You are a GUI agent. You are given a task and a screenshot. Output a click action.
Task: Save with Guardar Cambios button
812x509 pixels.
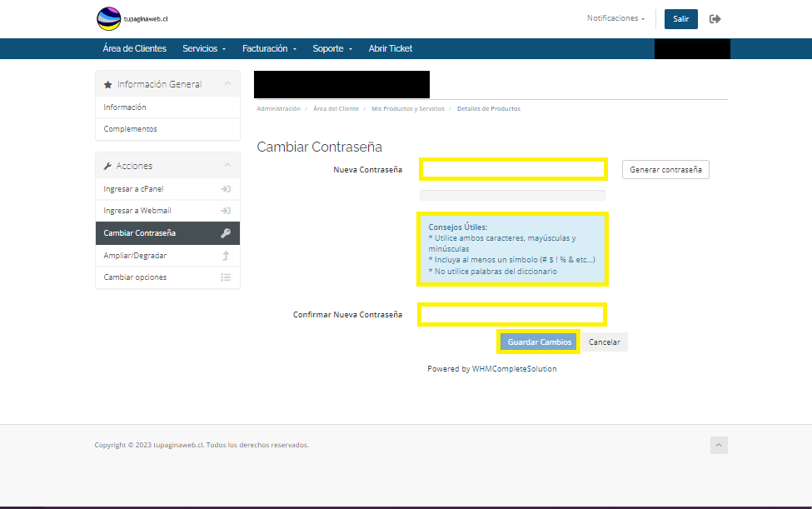pyautogui.click(x=539, y=342)
